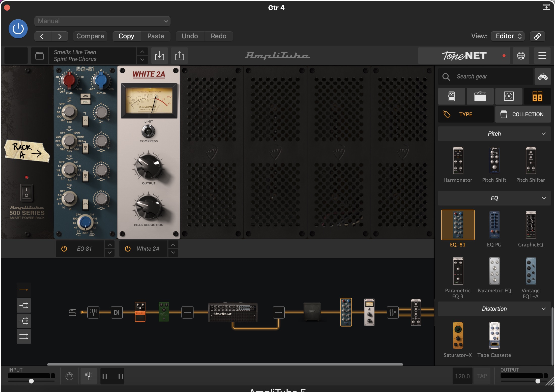Open the preset browser folder icon
The width and height of the screenshot is (555, 392).
click(39, 55)
